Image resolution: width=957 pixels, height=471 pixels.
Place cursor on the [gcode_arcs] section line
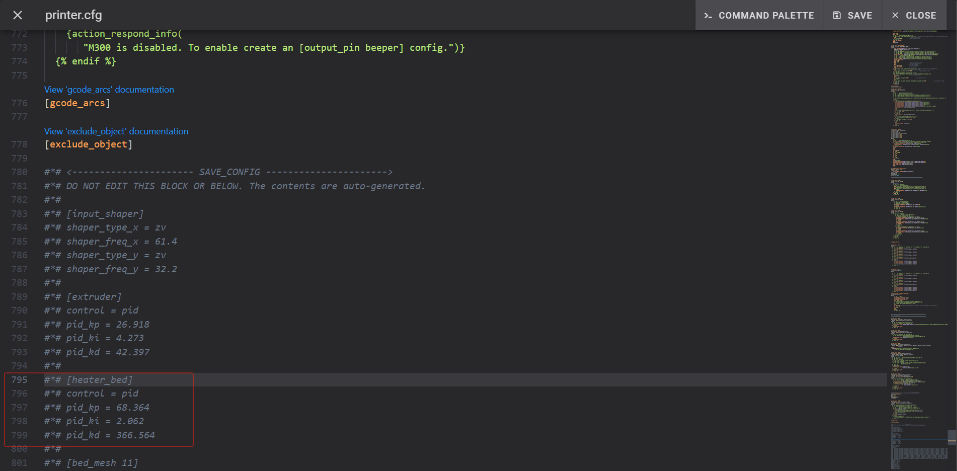(x=77, y=103)
